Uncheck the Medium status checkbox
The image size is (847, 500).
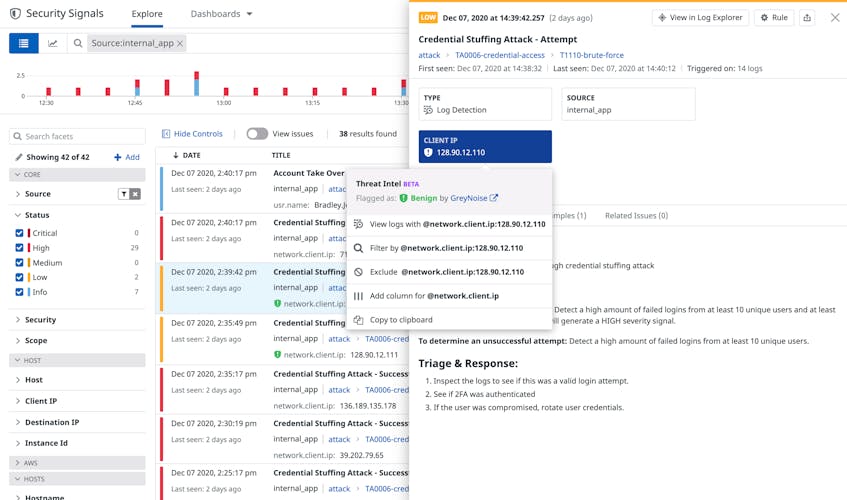tap(19, 262)
